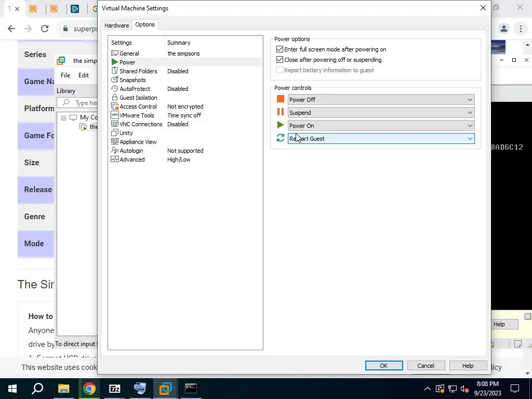Select the VNC Connections icon

pos(115,124)
